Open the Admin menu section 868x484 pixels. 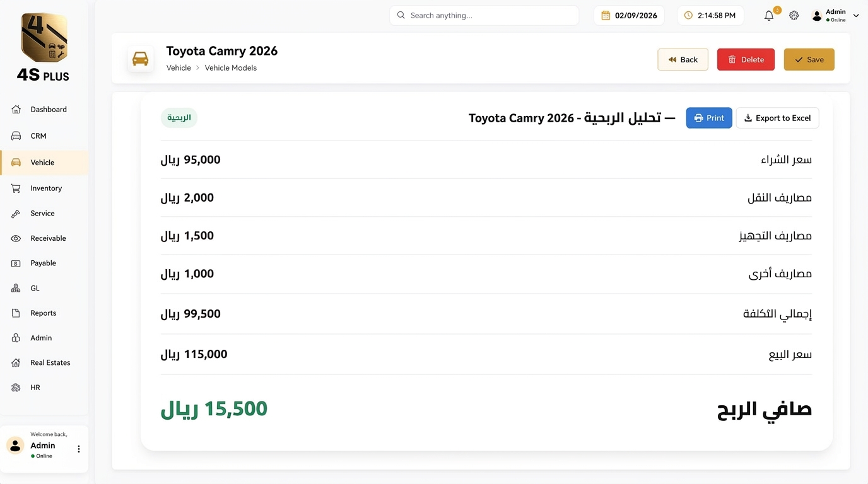point(44,338)
